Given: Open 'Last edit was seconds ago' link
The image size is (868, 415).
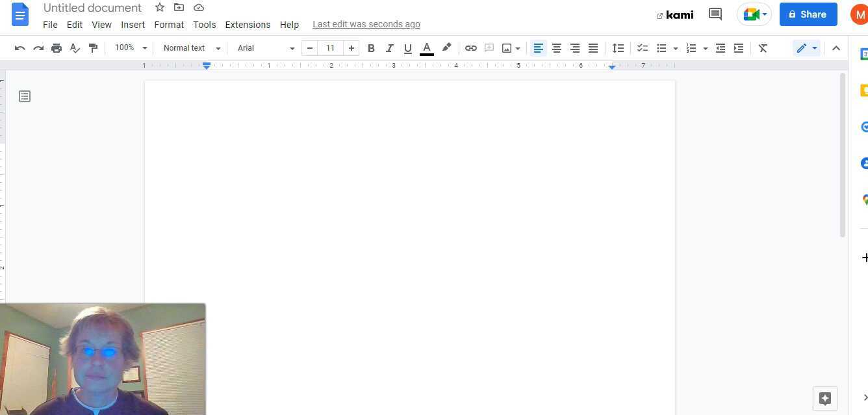Looking at the screenshot, I should point(366,25).
